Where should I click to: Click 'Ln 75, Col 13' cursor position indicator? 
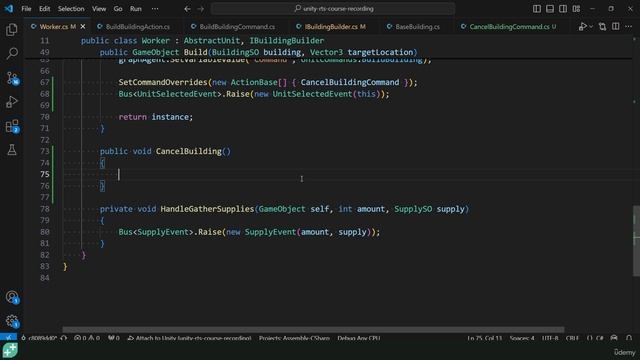(x=484, y=338)
